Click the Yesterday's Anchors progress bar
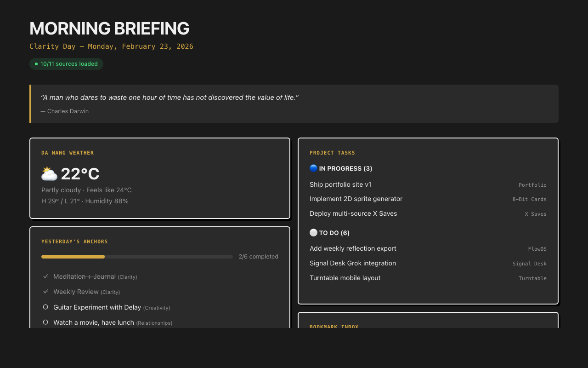Screen dimensions: 588x368 point(137,256)
